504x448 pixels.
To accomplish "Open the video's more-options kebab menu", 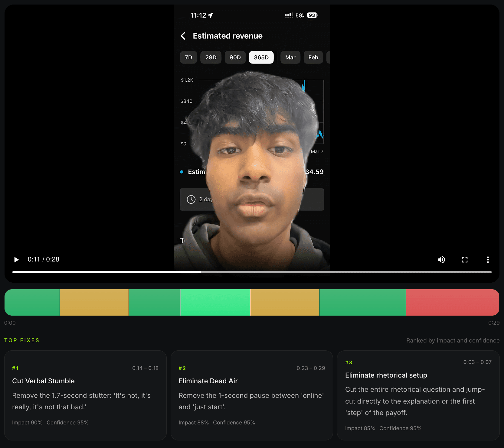I will [488, 259].
